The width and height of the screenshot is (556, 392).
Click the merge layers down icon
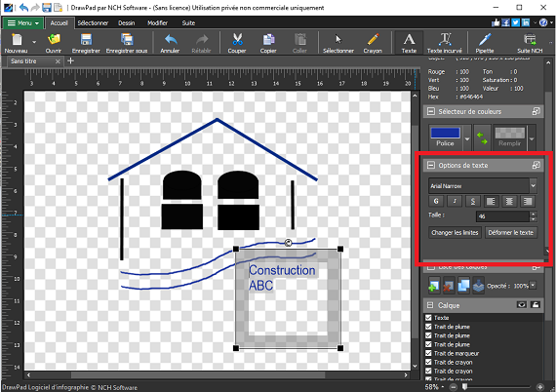(478, 286)
